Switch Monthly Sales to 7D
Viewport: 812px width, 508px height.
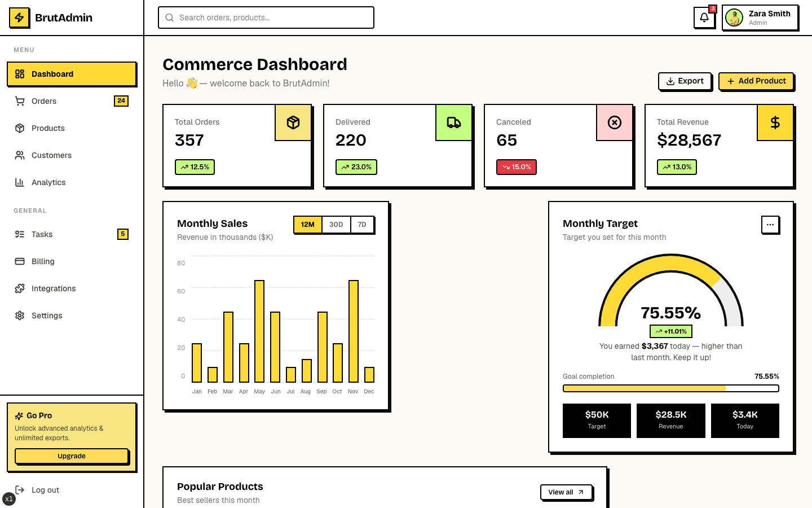click(x=362, y=225)
